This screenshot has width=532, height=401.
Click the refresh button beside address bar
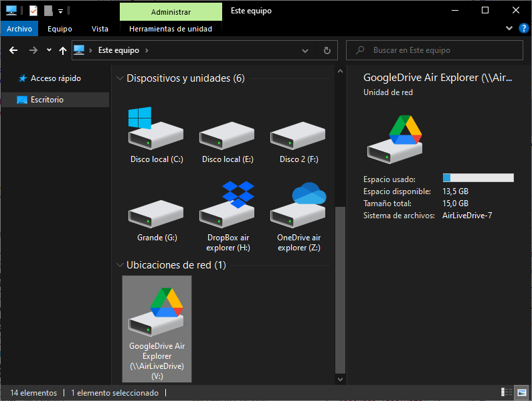point(327,50)
